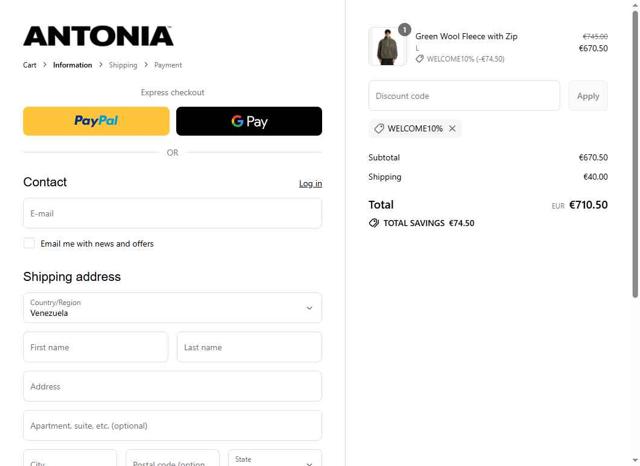Screen dimensions: 640x466
Task: Focus the Discount code field
Action: point(464,96)
